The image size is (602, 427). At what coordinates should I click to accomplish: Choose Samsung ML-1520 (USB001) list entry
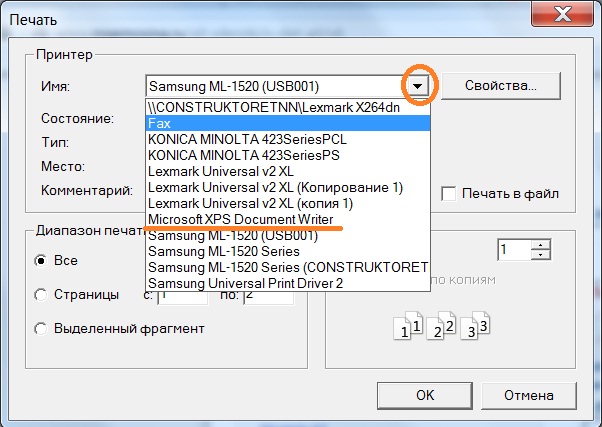click(288, 235)
